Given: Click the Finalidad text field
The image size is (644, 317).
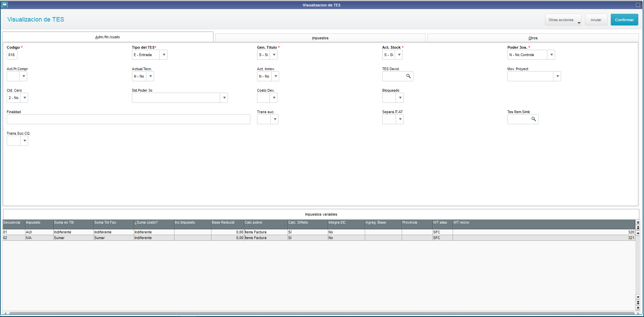Looking at the screenshot, I should pos(128,119).
